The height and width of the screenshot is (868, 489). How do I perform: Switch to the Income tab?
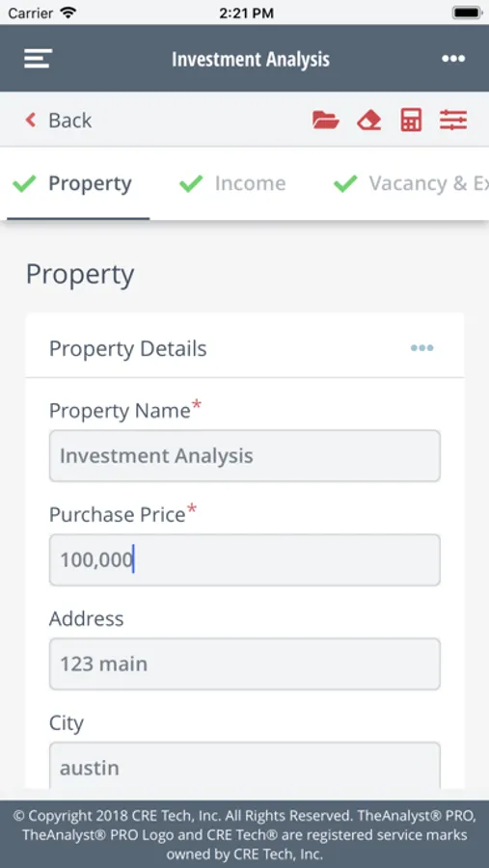tap(251, 183)
